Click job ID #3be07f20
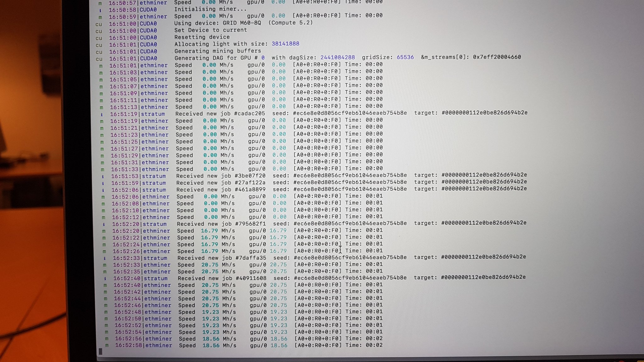 (250, 176)
